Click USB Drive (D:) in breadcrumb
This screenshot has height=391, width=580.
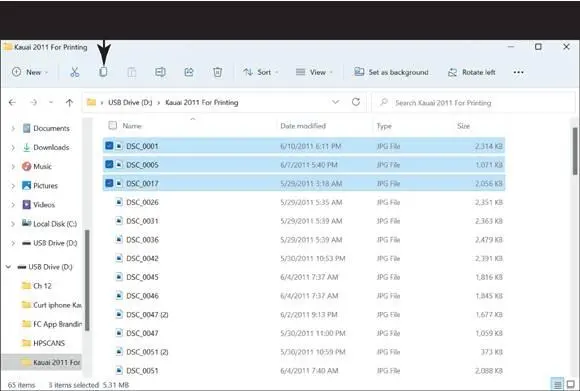point(130,102)
